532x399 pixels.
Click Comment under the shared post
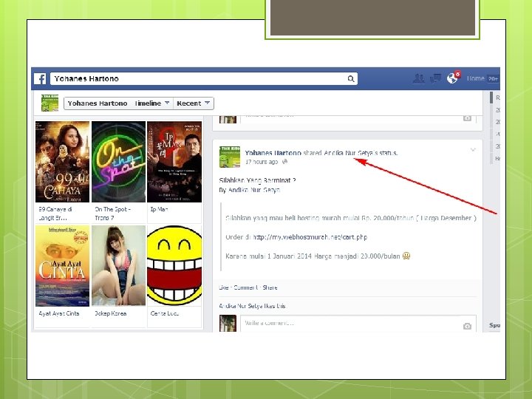coord(245,287)
